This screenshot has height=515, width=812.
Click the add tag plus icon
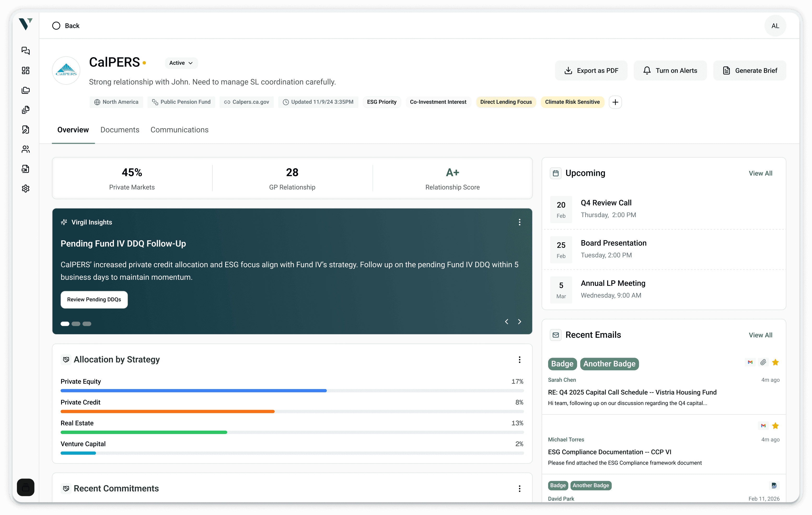[615, 102]
